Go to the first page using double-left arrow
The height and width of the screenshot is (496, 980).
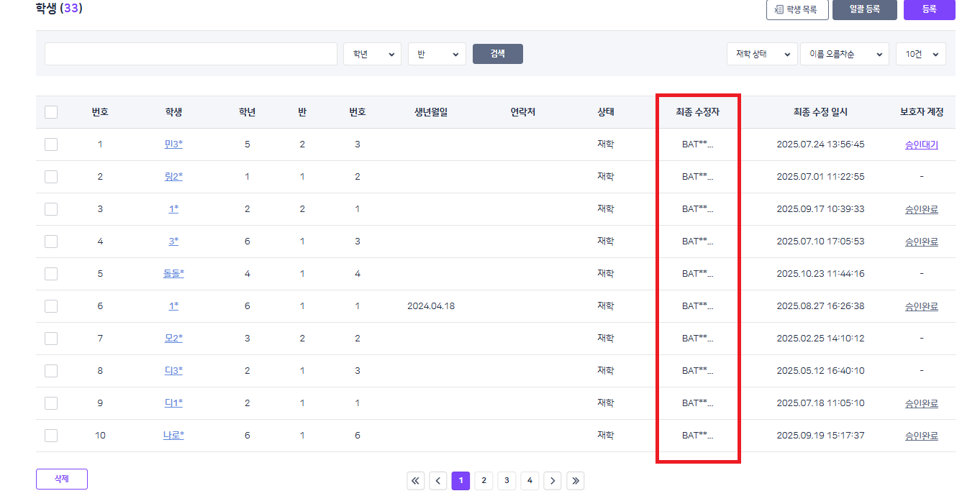point(416,481)
